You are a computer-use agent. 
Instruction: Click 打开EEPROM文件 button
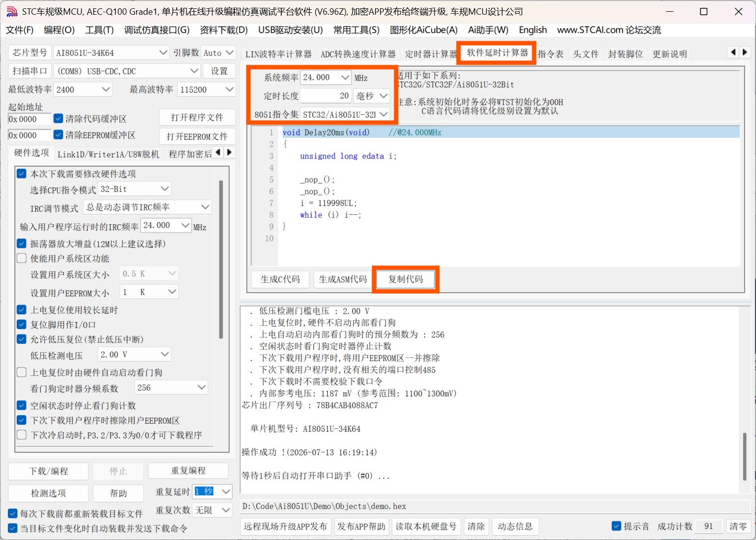click(x=197, y=136)
